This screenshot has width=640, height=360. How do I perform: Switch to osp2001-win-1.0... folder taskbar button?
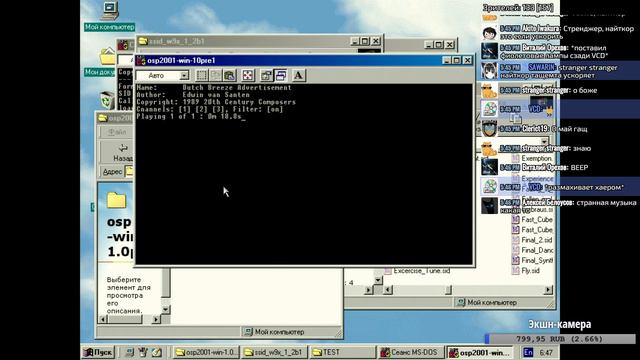(206, 352)
